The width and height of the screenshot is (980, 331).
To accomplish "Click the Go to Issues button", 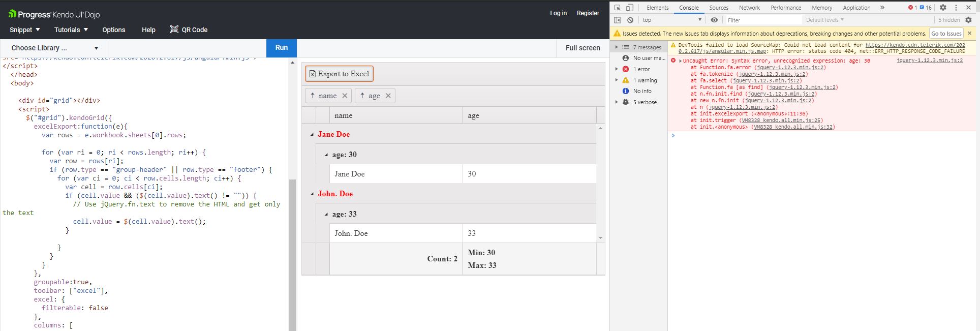I will [x=946, y=33].
